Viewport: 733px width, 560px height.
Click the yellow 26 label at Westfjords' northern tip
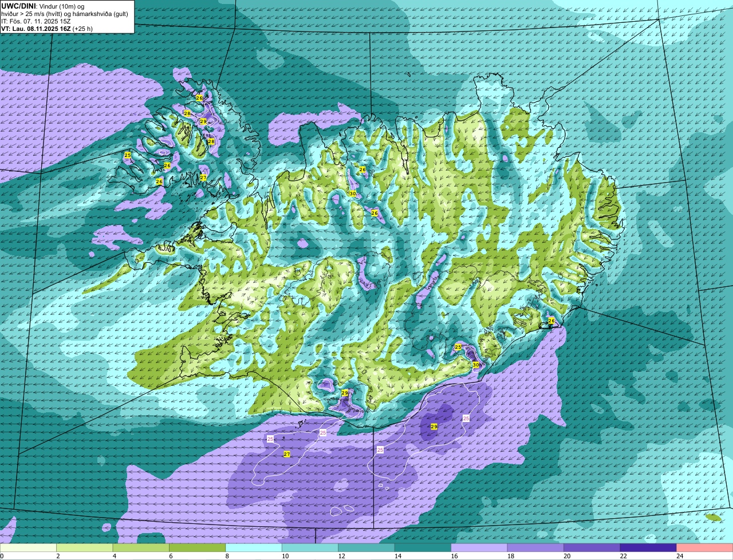coord(199,98)
